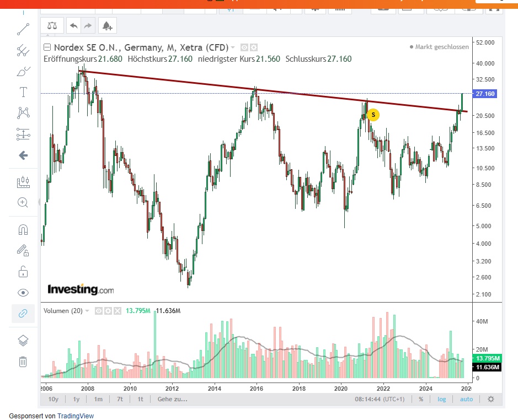Screen dimensions: 518x420
Task: Toggle hide all drawings eye icon
Action: 23,293
